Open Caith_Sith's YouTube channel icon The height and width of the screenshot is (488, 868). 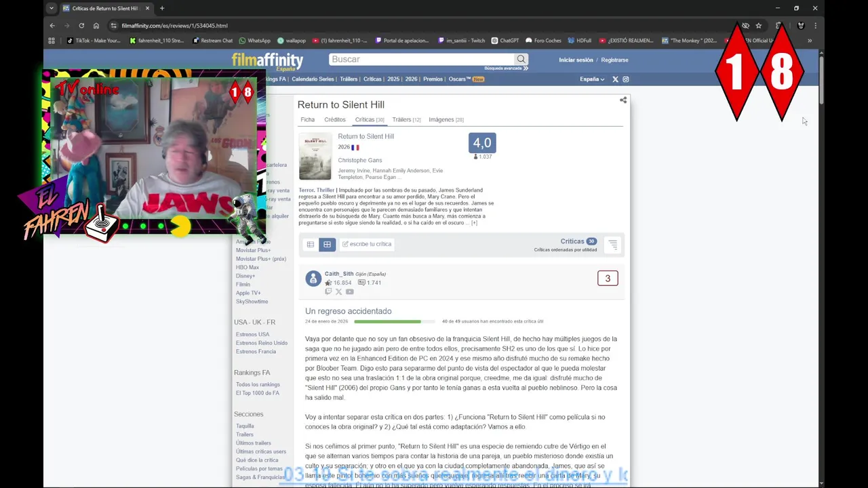pos(349,291)
